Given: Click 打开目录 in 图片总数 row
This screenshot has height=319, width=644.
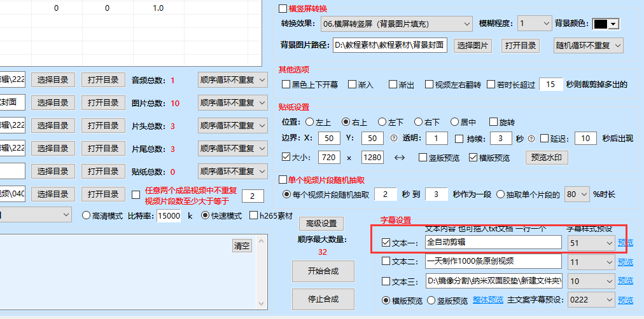Looking at the screenshot, I should point(103,103).
